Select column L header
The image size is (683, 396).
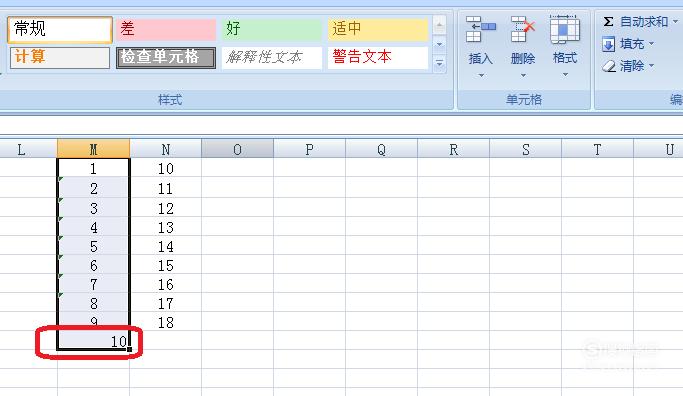(x=28, y=149)
